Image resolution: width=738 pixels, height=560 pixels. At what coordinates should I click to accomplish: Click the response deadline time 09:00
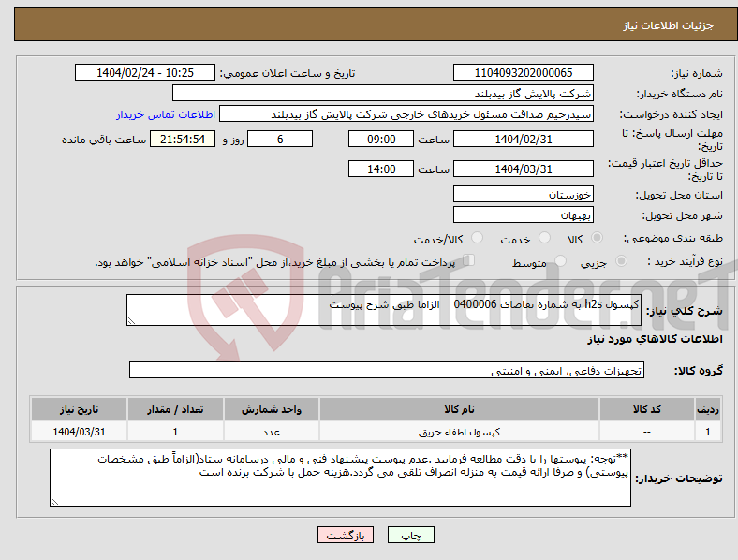coord(381,139)
